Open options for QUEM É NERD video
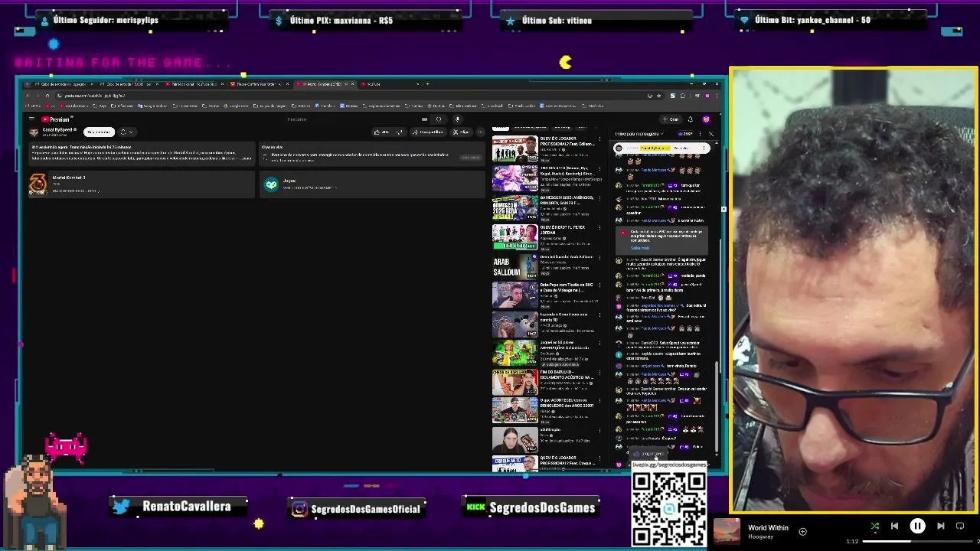980x551 pixels. 599,227
